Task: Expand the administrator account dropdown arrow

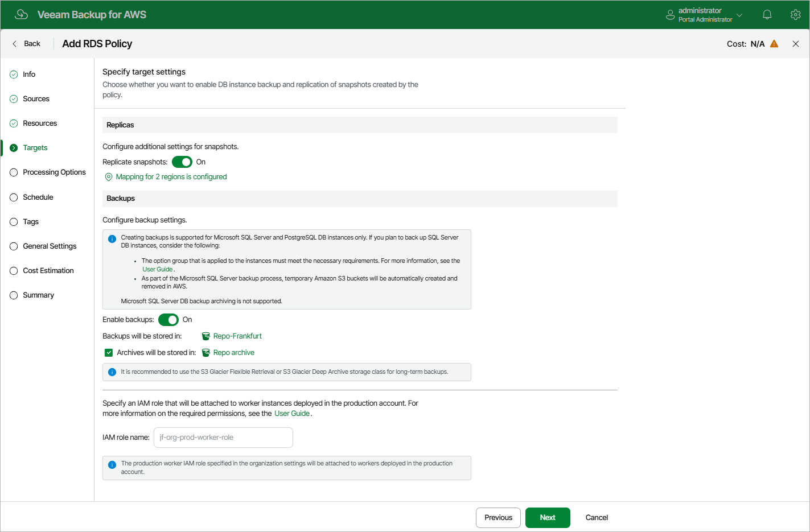Action: pyautogui.click(x=739, y=15)
